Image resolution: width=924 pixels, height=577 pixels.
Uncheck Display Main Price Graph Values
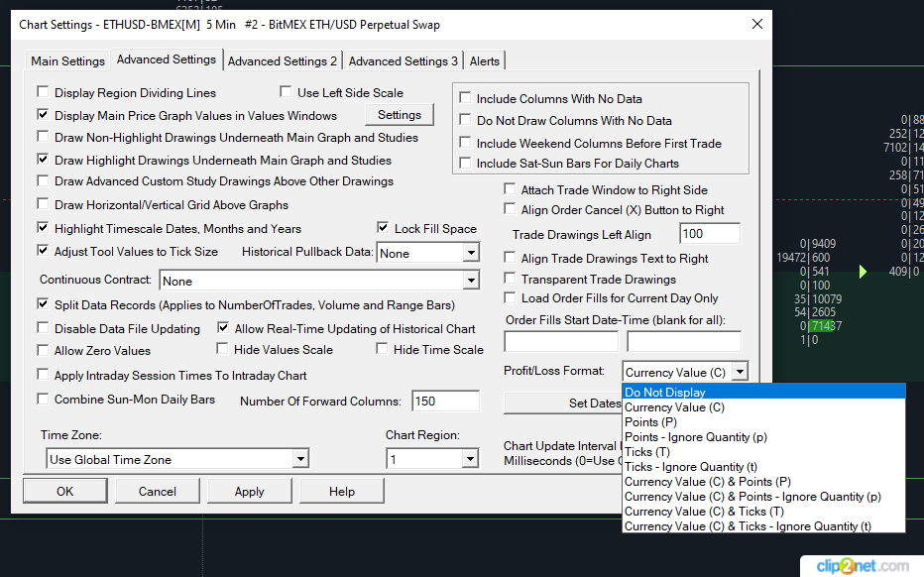[x=43, y=115]
